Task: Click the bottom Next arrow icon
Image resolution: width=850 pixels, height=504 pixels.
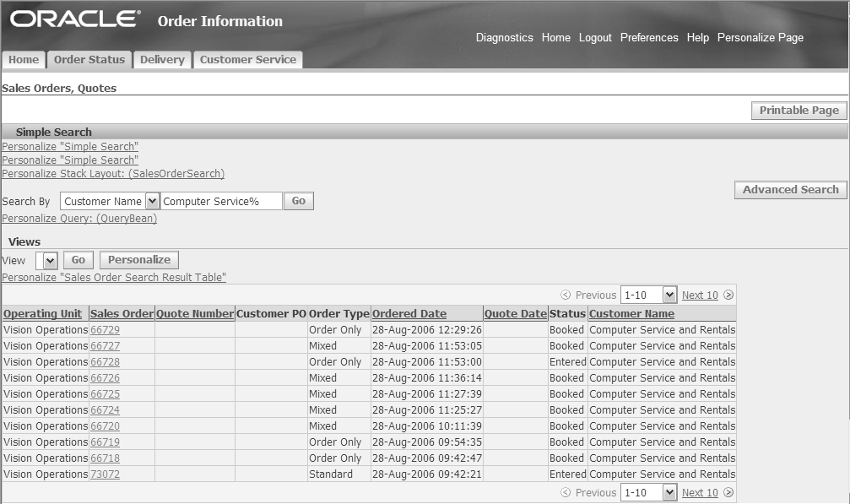Action: click(728, 492)
